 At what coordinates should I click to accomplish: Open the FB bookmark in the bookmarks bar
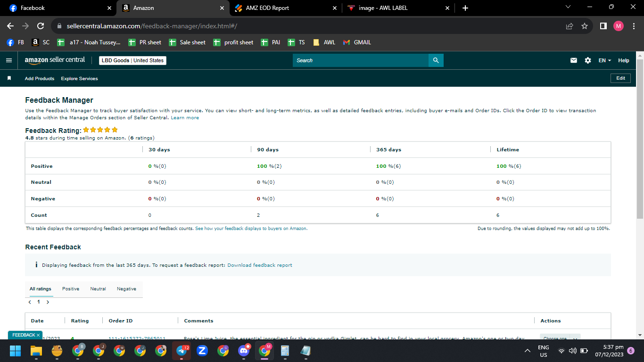point(16,42)
